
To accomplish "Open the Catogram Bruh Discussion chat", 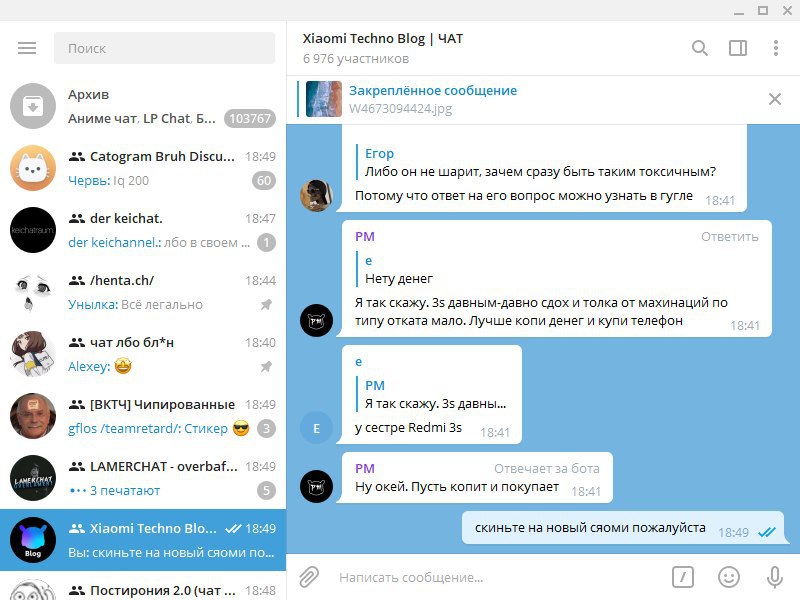I will [143, 168].
